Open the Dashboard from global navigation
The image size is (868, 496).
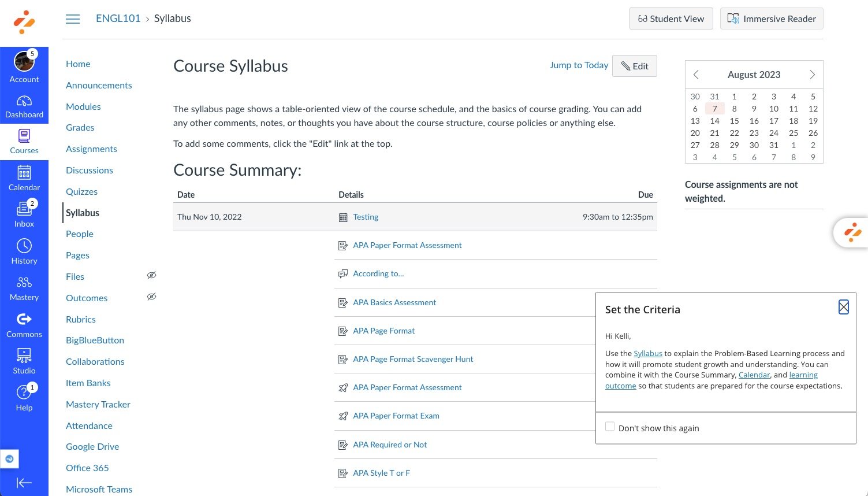pos(24,106)
